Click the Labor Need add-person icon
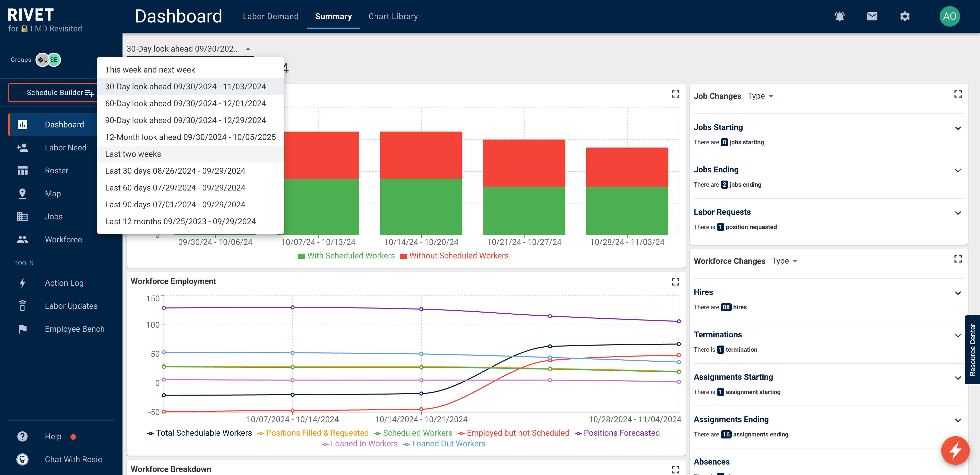Viewport: 980px width, 475px height. coord(22,148)
